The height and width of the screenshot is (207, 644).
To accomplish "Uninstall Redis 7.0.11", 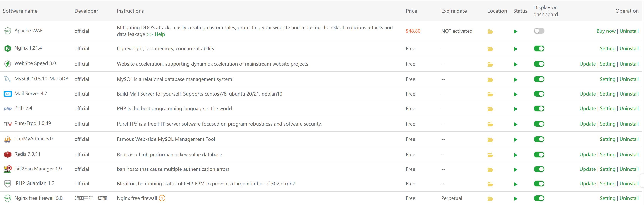I will (629, 155).
